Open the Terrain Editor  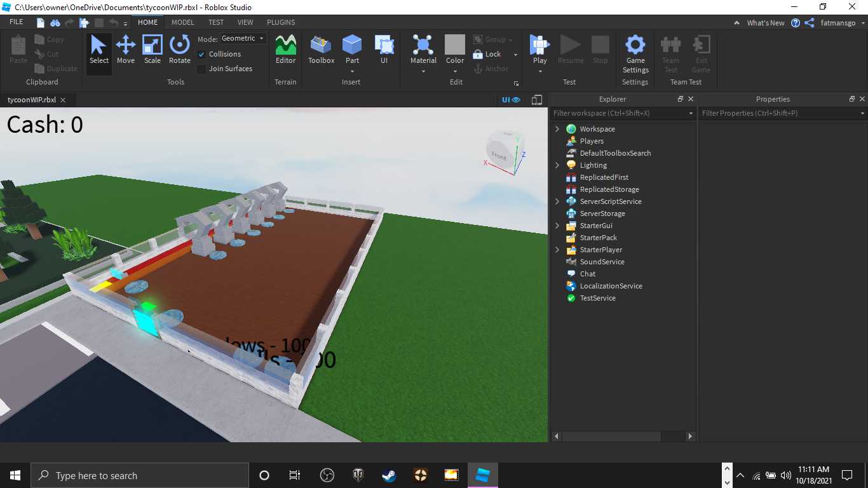pyautogui.click(x=286, y=50)
